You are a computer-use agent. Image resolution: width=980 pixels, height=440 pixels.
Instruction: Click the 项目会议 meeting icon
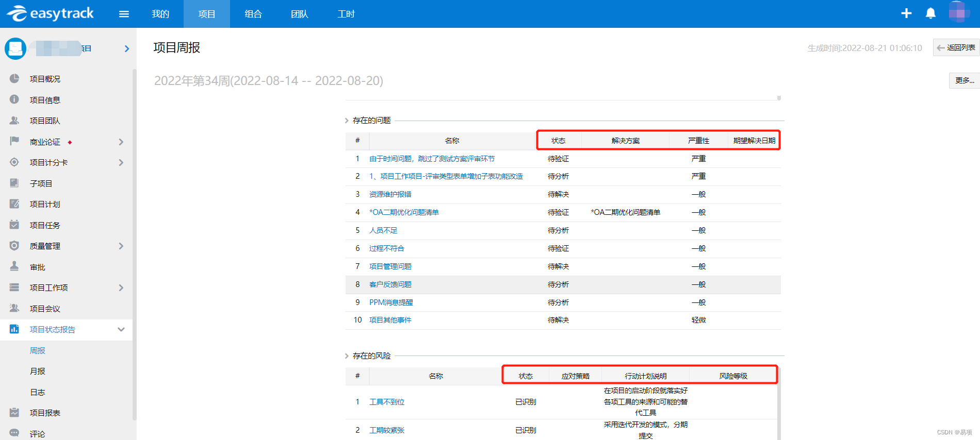[14, 308]
